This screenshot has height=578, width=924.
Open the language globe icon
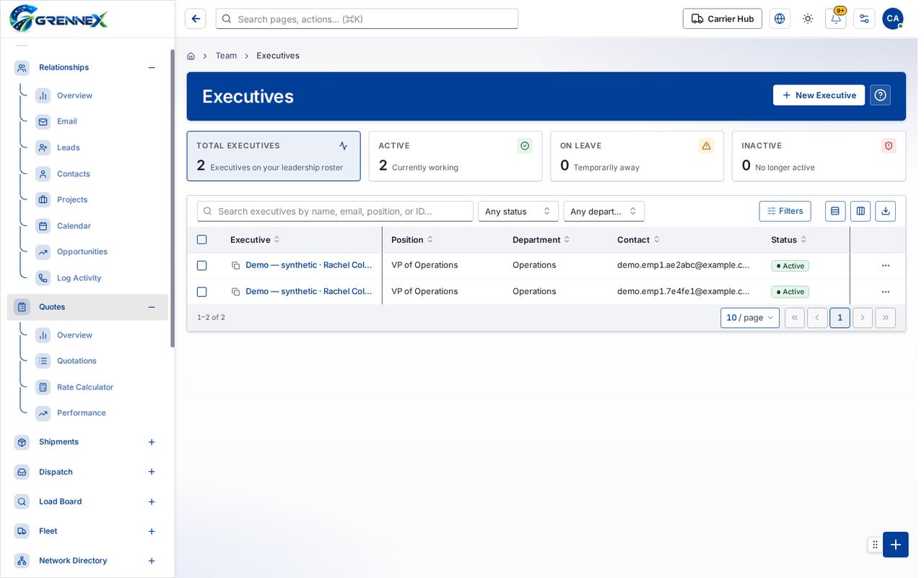[x=780, y=19]
